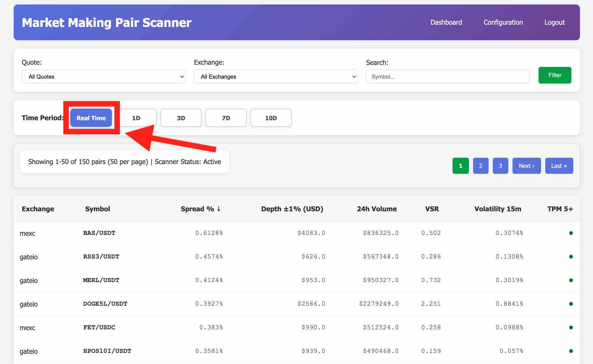
Task: Sort by TPM 5+ column header
Action: pyautogui.click(x=560, y=209)
